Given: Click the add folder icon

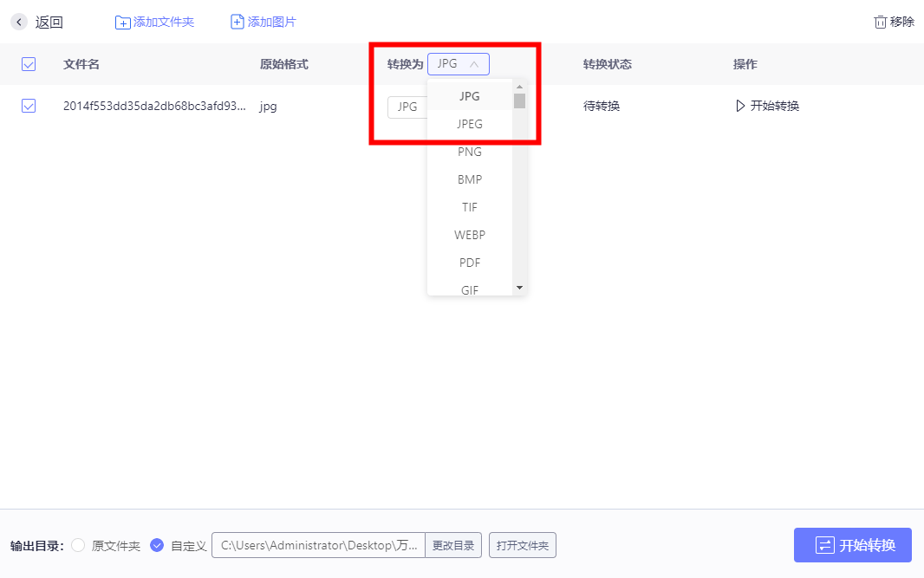Looking at the screenshot, I should pyautogui.click(x=123, y=23).
